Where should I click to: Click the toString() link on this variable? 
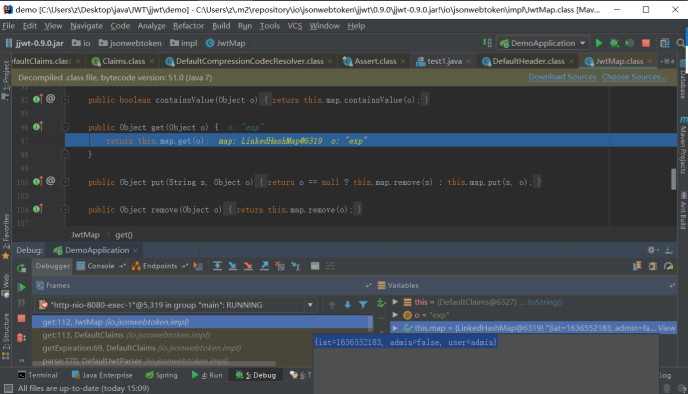click(545, 302)
